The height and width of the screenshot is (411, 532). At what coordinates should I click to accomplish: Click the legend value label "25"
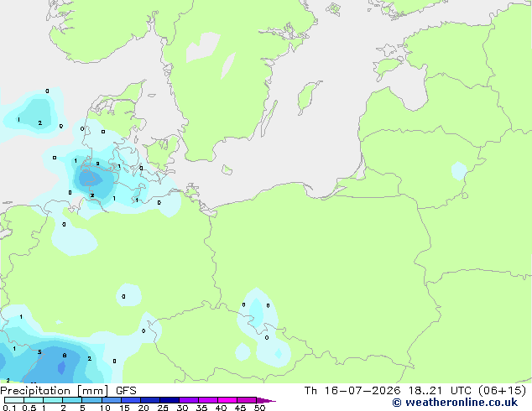[x=163, y=408]
